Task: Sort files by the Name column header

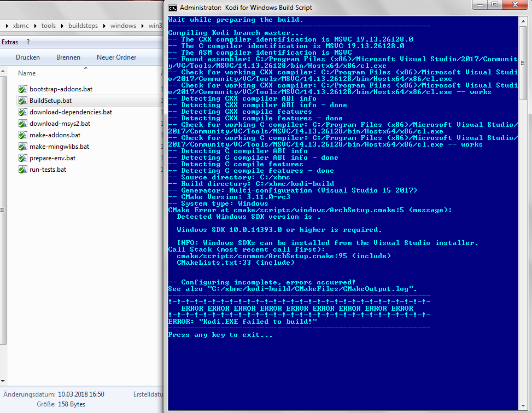Action: [27, 73]
